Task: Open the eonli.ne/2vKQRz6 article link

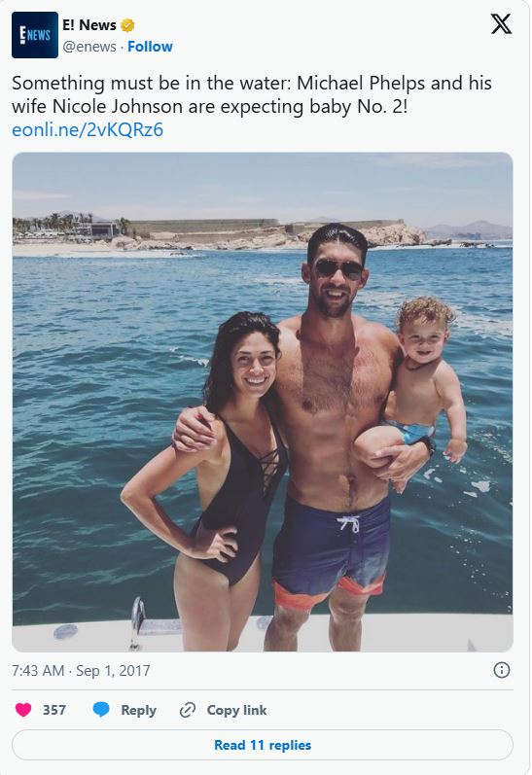Action: 88,130
